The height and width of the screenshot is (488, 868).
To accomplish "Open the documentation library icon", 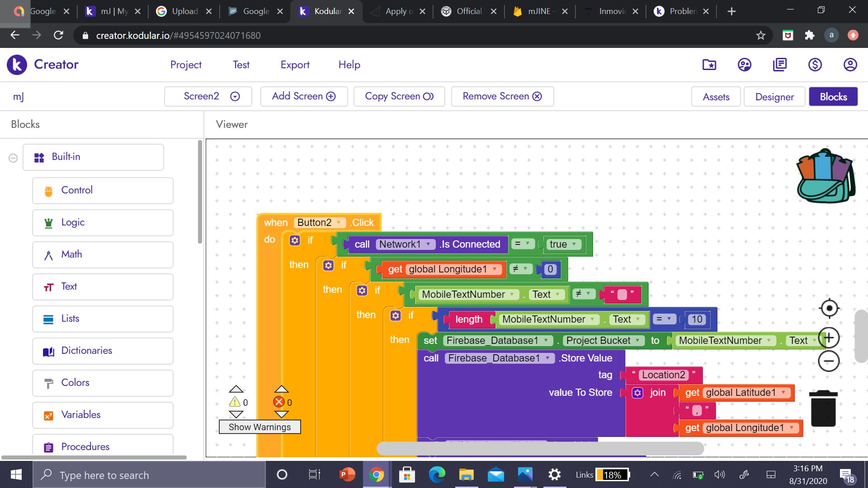I will click(780, 65).
